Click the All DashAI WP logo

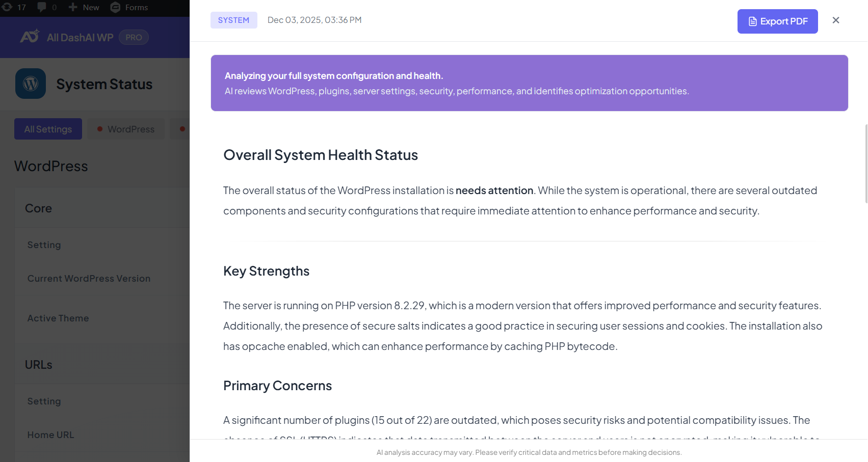click(30, 37)
